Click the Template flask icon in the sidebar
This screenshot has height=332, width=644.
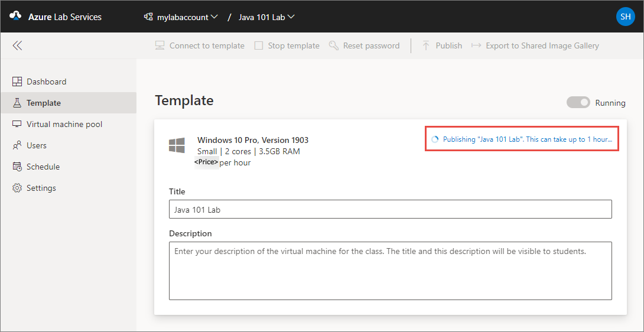pos(17,103)
